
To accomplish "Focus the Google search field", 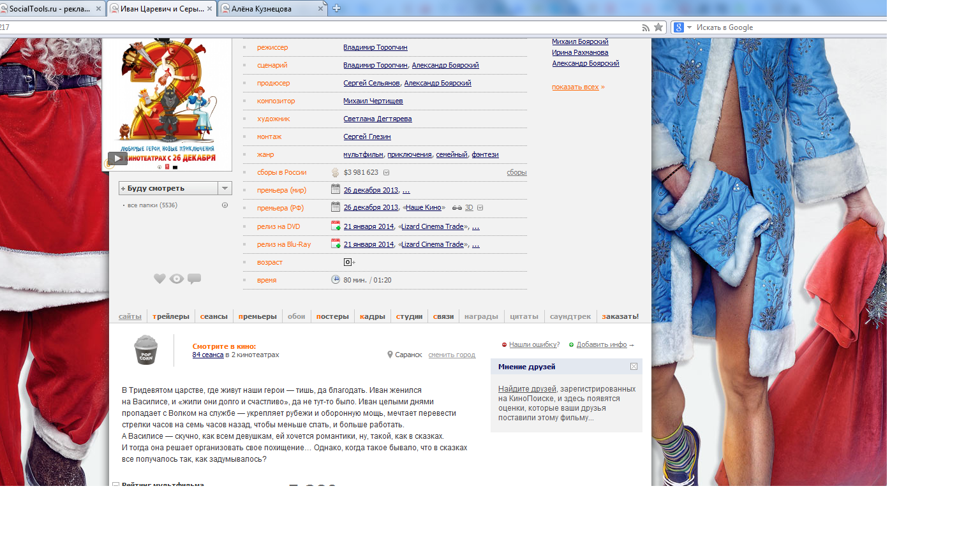I will tap(790, 27).
